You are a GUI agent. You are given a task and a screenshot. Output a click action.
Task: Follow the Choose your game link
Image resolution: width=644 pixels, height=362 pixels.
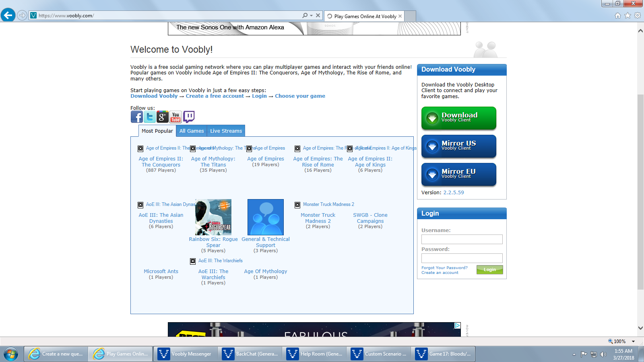[x=300, y=96]
